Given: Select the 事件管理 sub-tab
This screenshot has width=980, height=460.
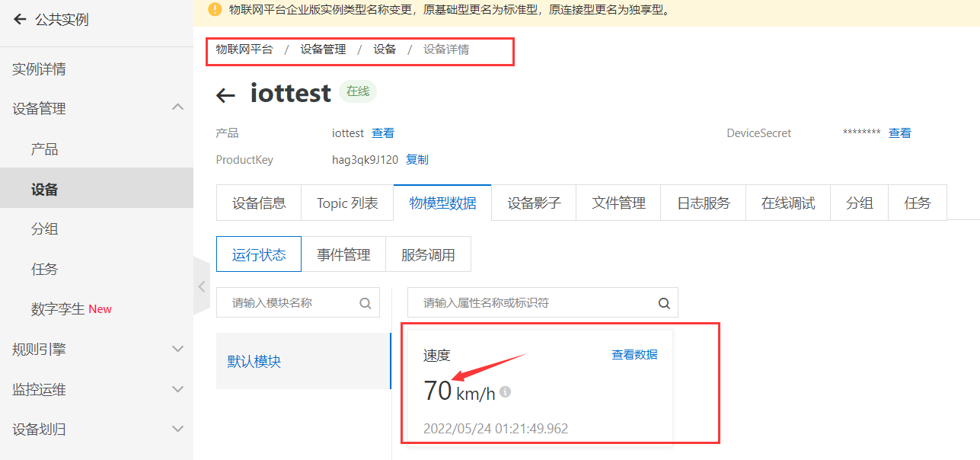Looking at the screenshot, I should [343, 255].
